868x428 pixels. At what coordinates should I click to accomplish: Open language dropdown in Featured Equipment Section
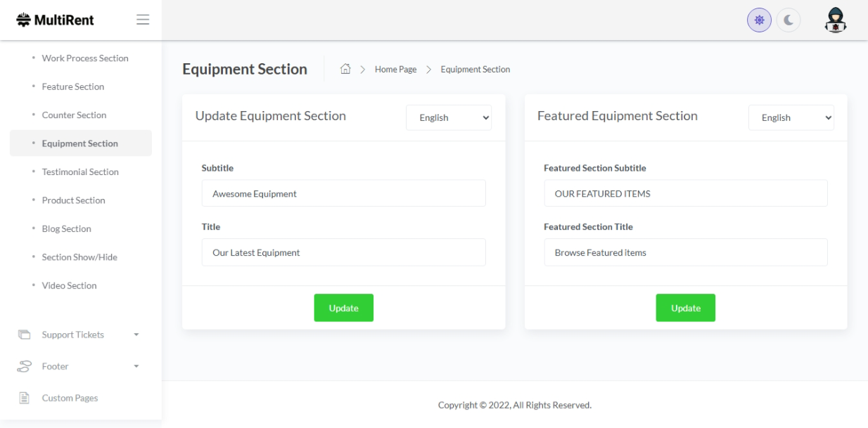[x=791, y=117]
